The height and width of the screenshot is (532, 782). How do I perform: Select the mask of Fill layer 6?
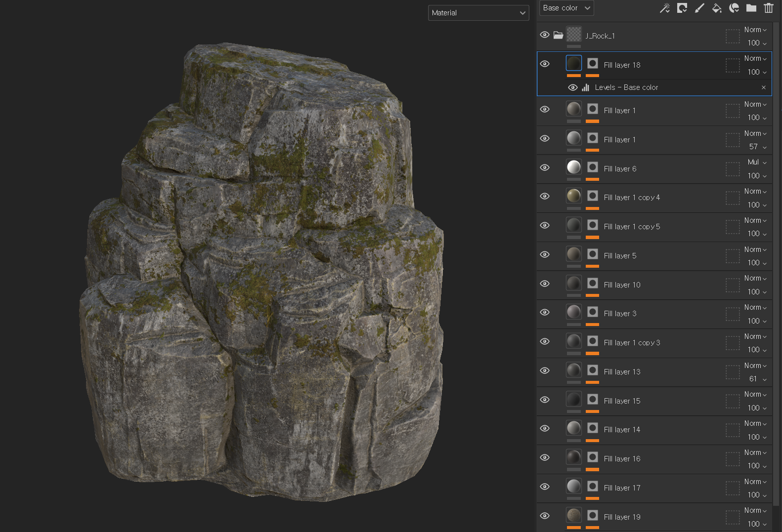tap(592, 167)
